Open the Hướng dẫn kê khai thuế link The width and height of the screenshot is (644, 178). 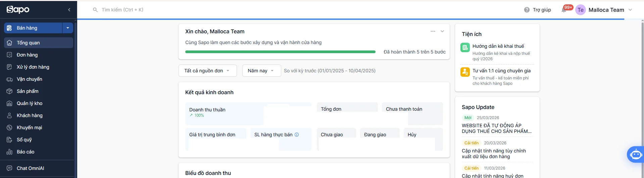point(498,46)
